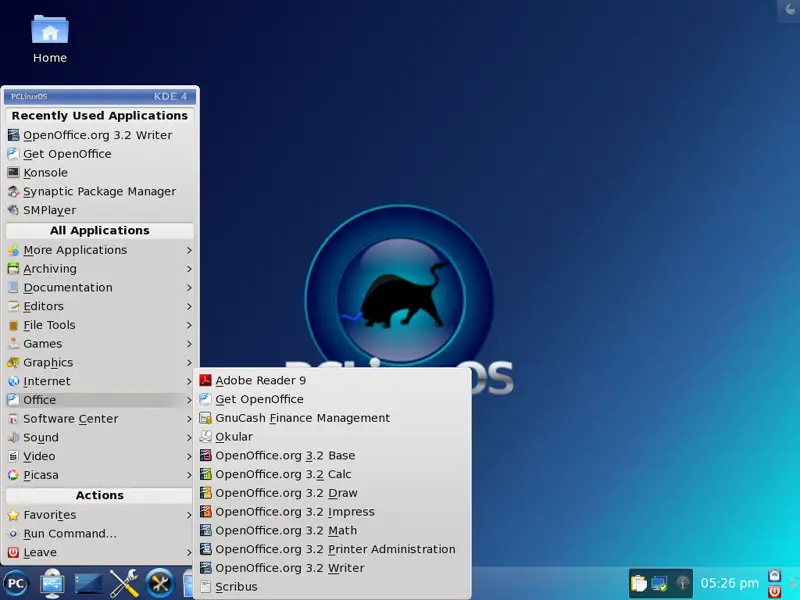
Task: Open the clipboard icon in system tray
Action: coord(639,583)
